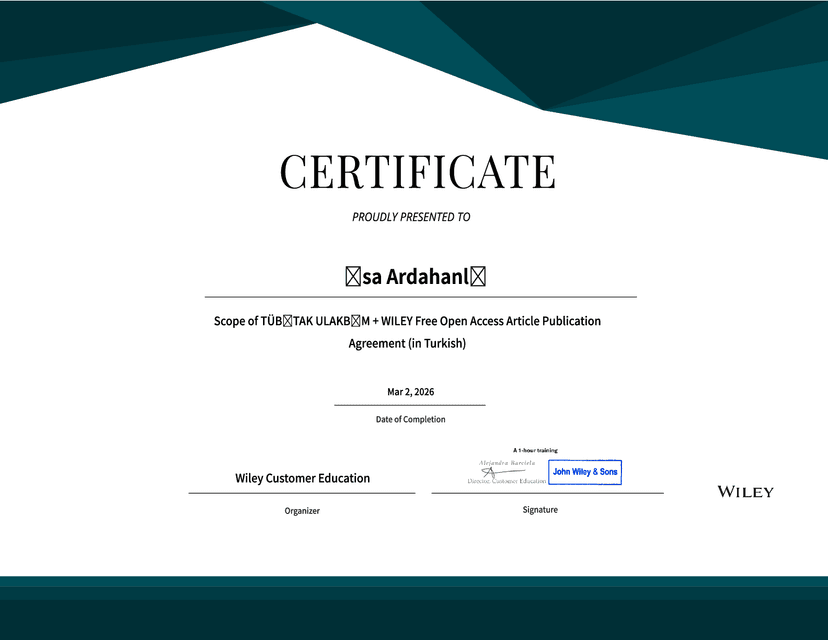Click the WILEY Free Open Access text
828x640 pixels.
coord(444,321)
